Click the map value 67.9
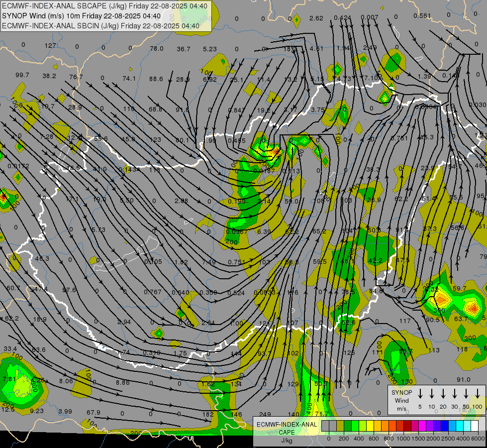 pyautogui.click(x=93, y=412)
